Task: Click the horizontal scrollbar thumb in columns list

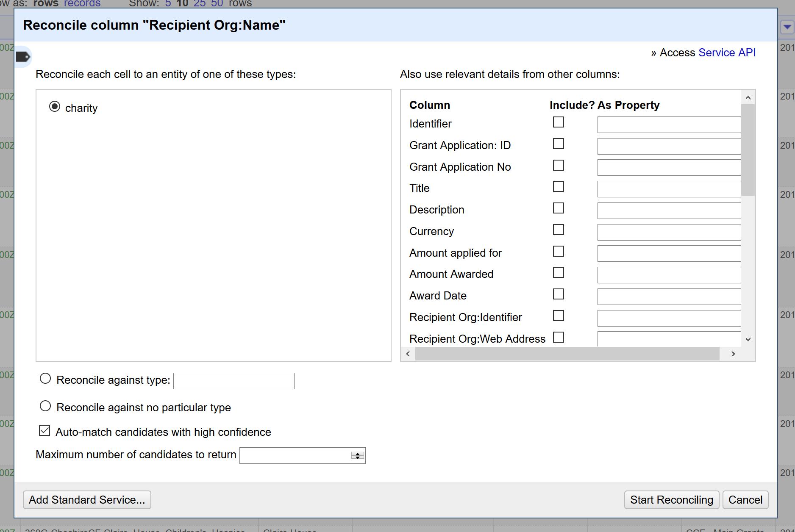Action: 567,354
